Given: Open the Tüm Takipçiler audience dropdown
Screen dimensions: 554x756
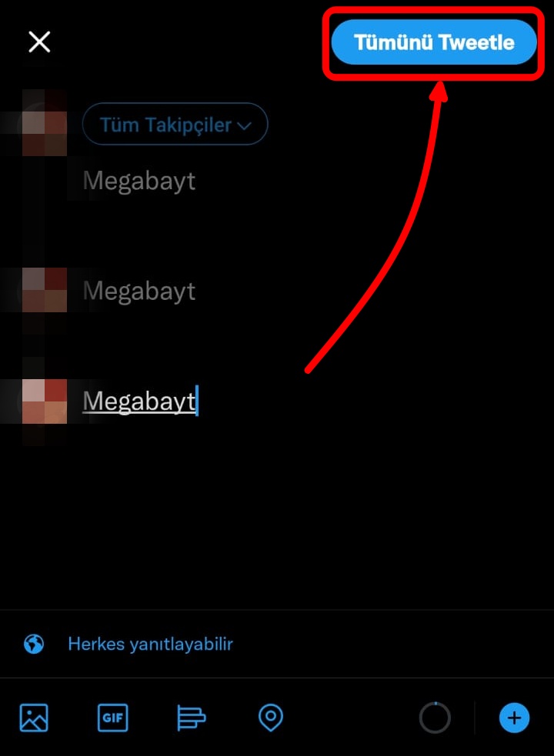Looking at the screenshot, I should (x=175, y=125).
